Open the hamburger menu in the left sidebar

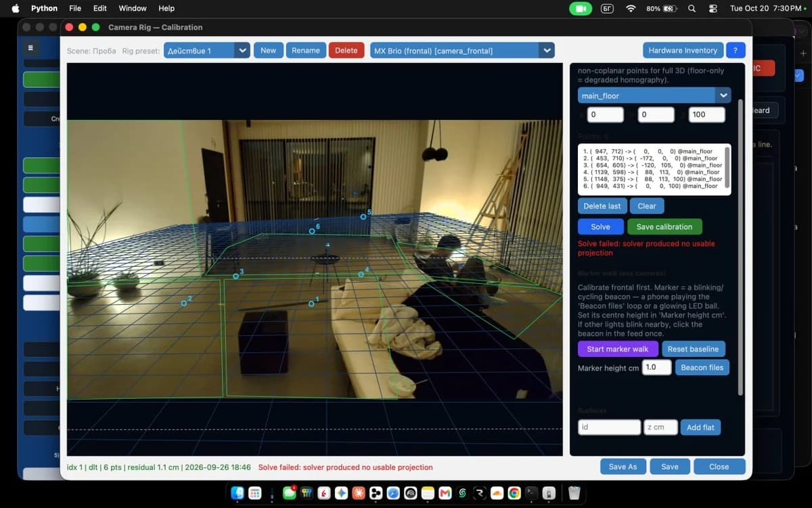coord(30,48)
